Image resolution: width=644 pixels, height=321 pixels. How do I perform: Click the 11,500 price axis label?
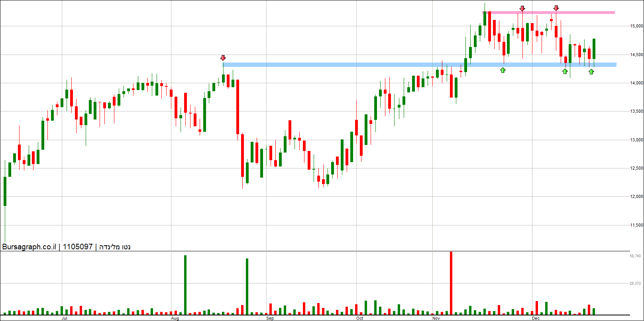(636, 225)
